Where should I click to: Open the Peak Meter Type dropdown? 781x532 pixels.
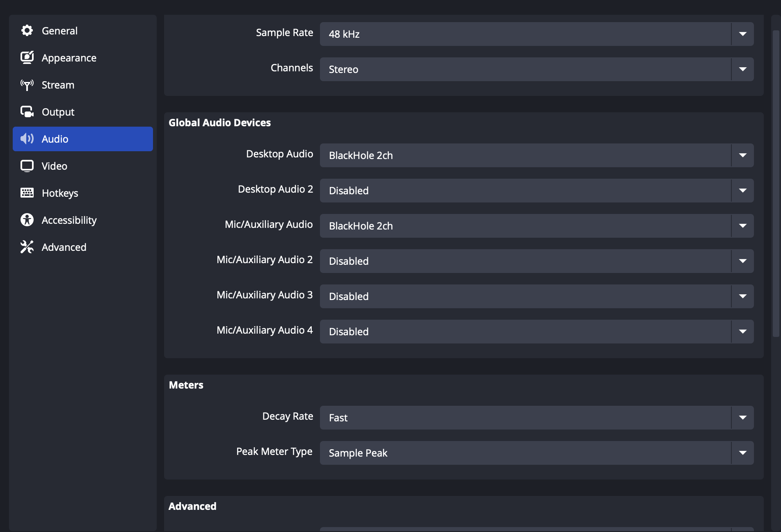tap(536, 453)
